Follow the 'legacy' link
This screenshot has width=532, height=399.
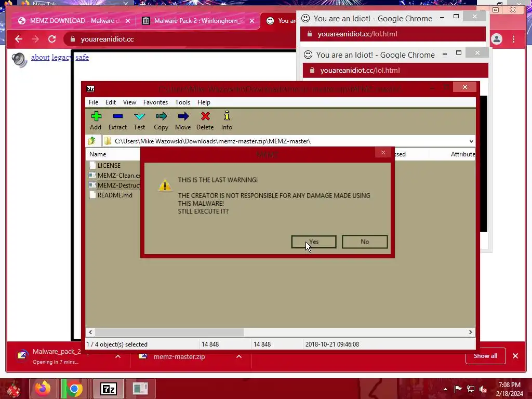point(61,57)
